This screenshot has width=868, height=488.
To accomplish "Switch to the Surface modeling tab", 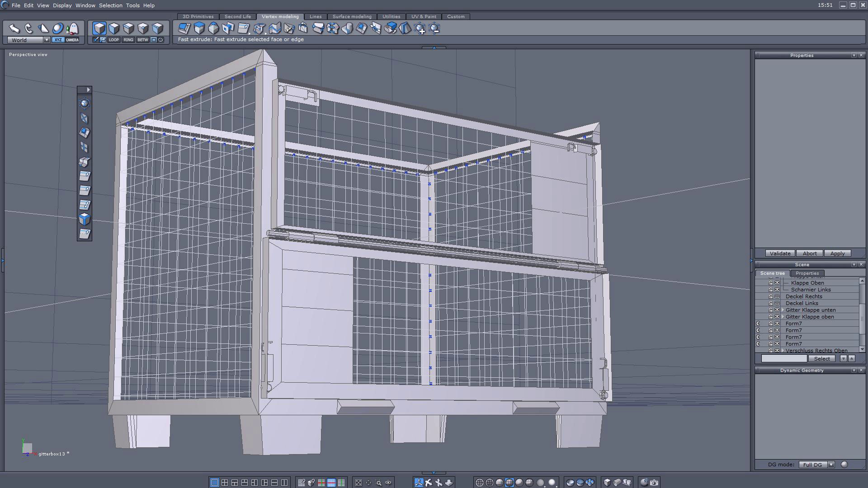I will [x=352, y=16].
